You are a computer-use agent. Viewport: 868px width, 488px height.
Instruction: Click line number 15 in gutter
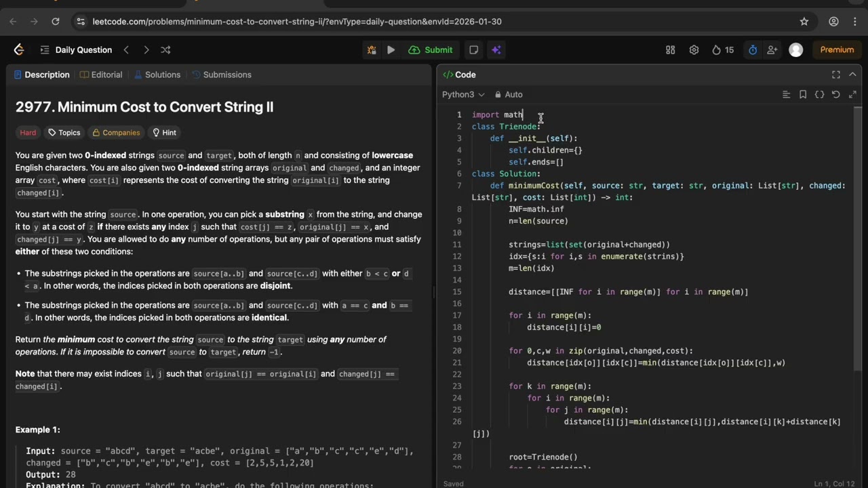(457, 292)
